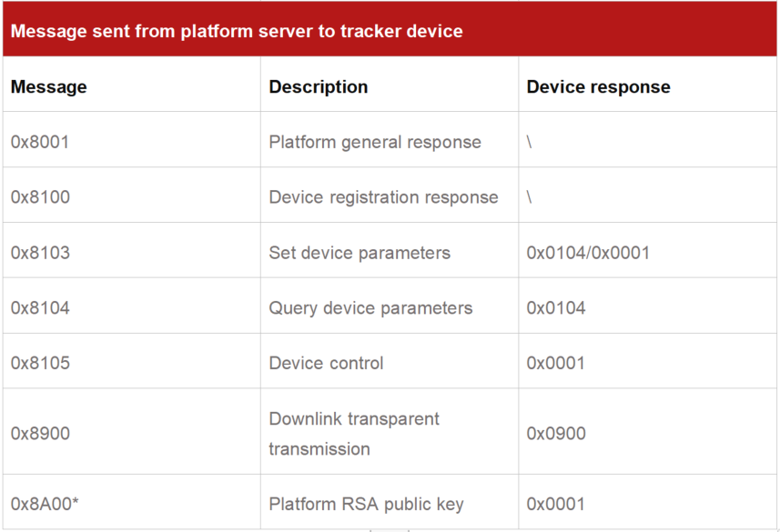The image size is (780, 532).
Task: Click the Query device parameters description
Action: [370, 308]
